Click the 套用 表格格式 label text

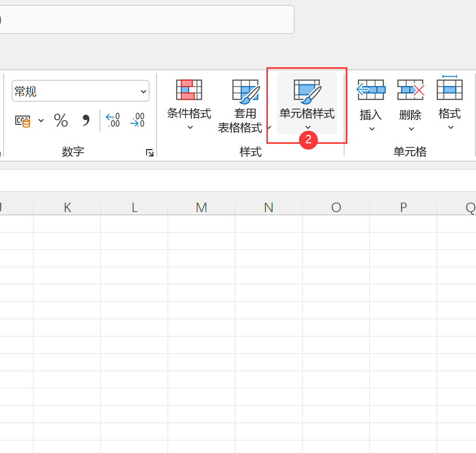[x=240, y=121]
